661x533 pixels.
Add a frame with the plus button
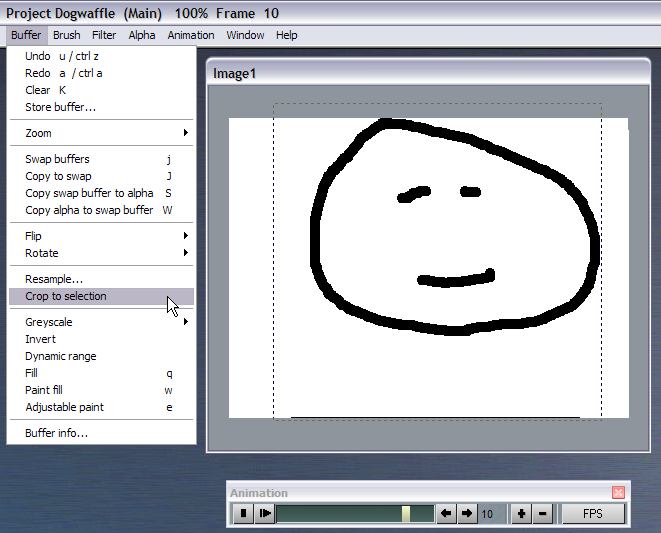pyautogui.click(x=521, y=514)
